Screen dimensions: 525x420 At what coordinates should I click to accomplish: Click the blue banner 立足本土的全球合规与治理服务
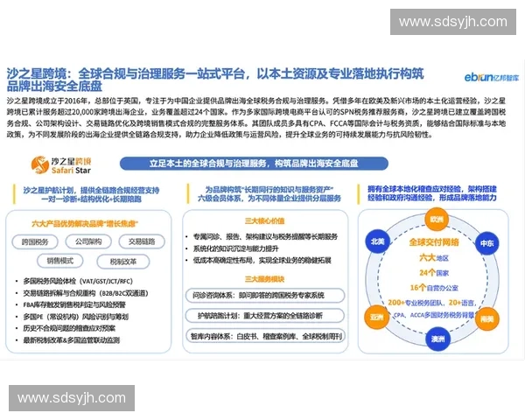[254, 164]
